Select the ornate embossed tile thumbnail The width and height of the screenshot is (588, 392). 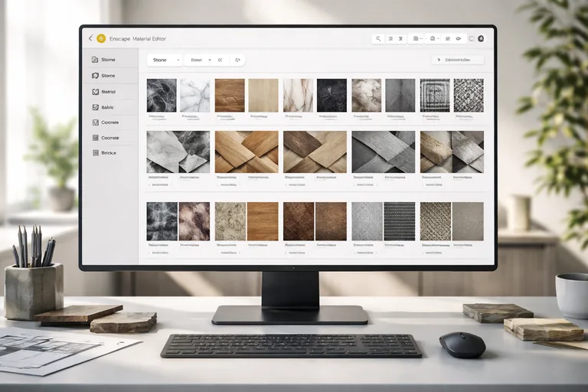pos(435,96)
